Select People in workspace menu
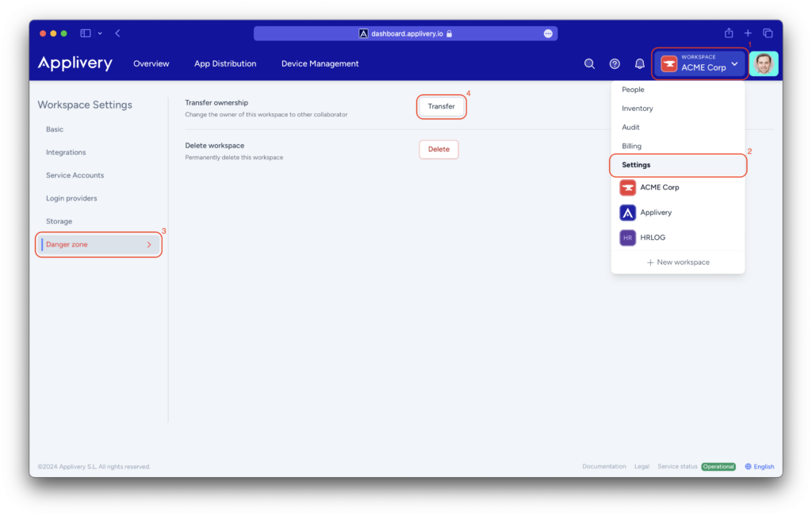Viewport: 812px width, 516px height. point(677,90)
